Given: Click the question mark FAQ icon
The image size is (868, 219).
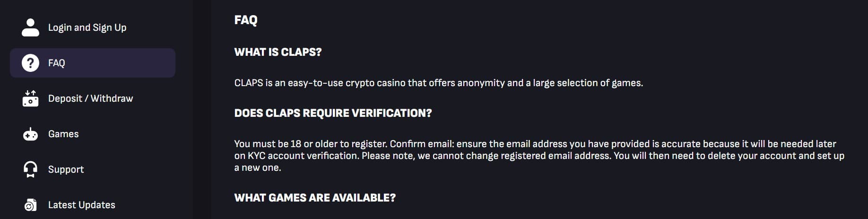Looking at the screenshot, I should pyautogui.click(x=31, y=63).
